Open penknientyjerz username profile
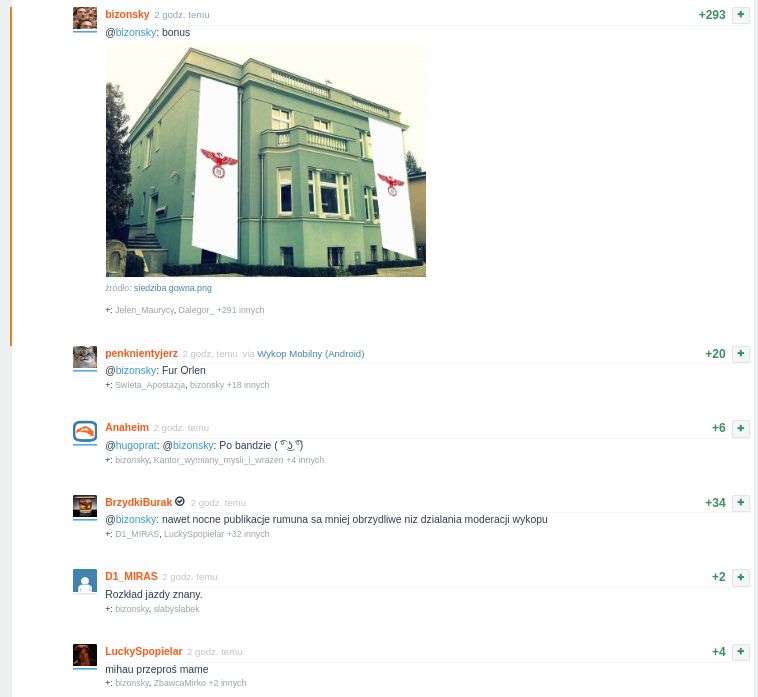This screenshot has width=758, height=697. tap(141, 353)
